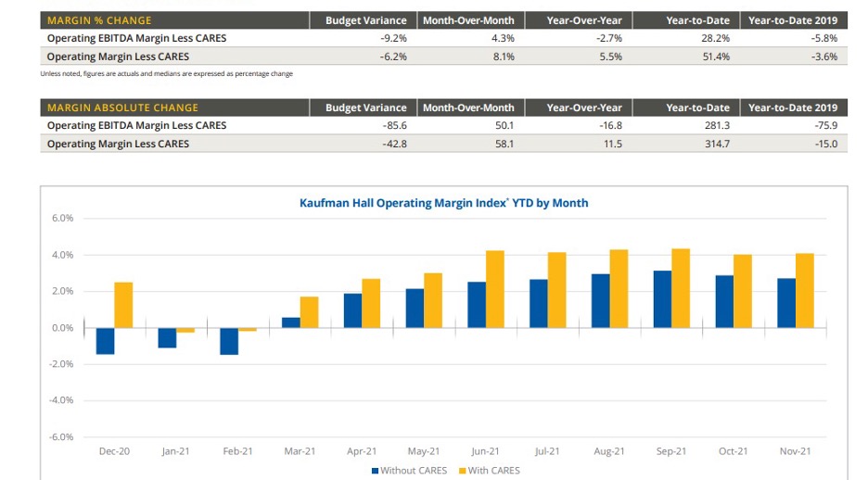Screen dimensions: 868x480
Task: Click the -15.0 cell
Action: (826, 144)
